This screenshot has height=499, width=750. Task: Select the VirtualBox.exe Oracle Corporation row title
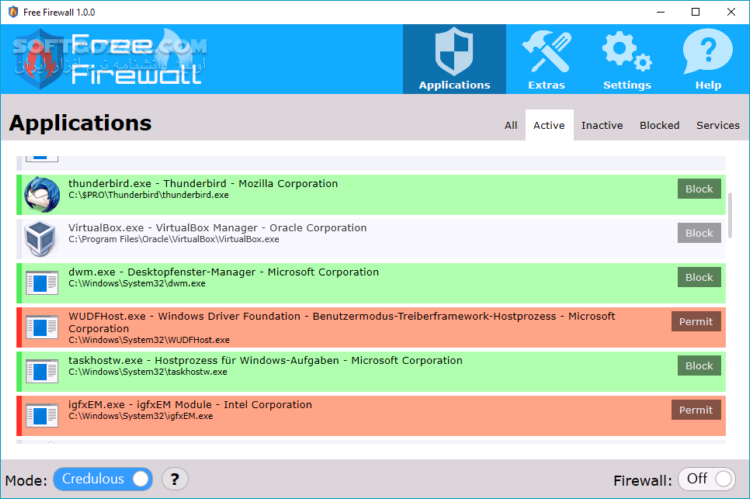tap(217, 228)
